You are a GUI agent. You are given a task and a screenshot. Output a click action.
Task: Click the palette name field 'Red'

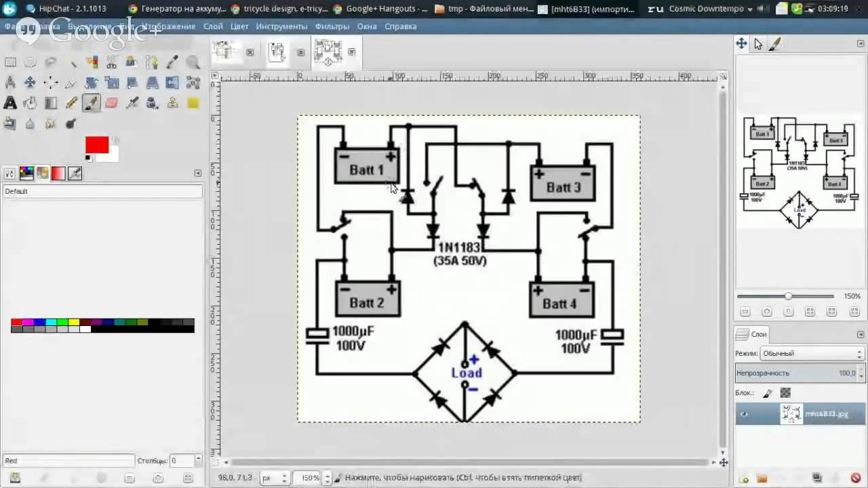coord(68,461)
